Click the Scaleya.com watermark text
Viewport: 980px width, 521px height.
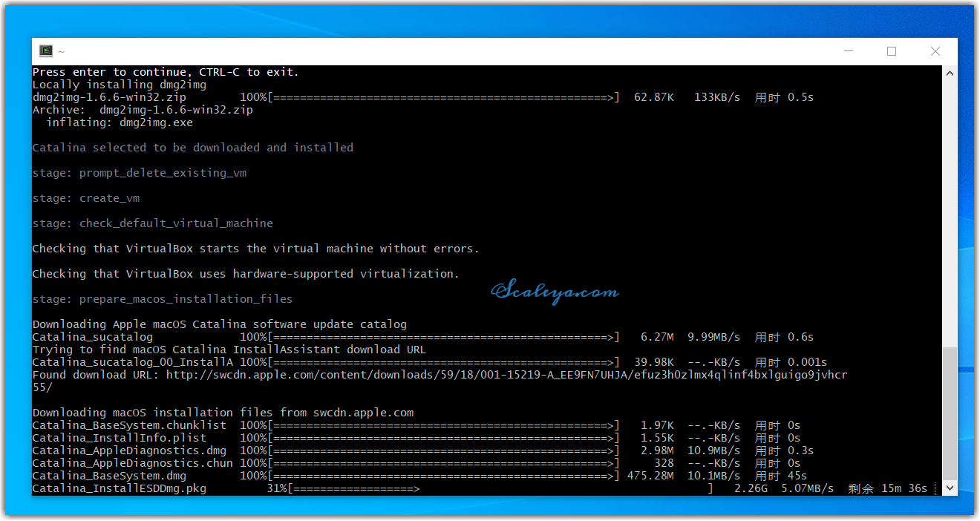pyautogui.click(x=555, y=292)
